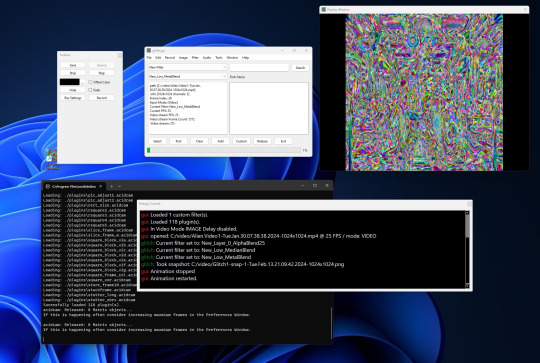
Task: Click the Debug Console scroll down arrow
Action: (x=467, y=286)
